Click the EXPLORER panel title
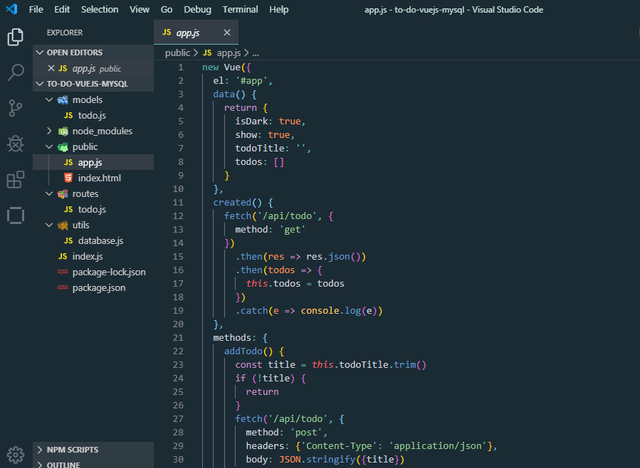The height and width of the screenshot is (468, 640). point(64,33)
